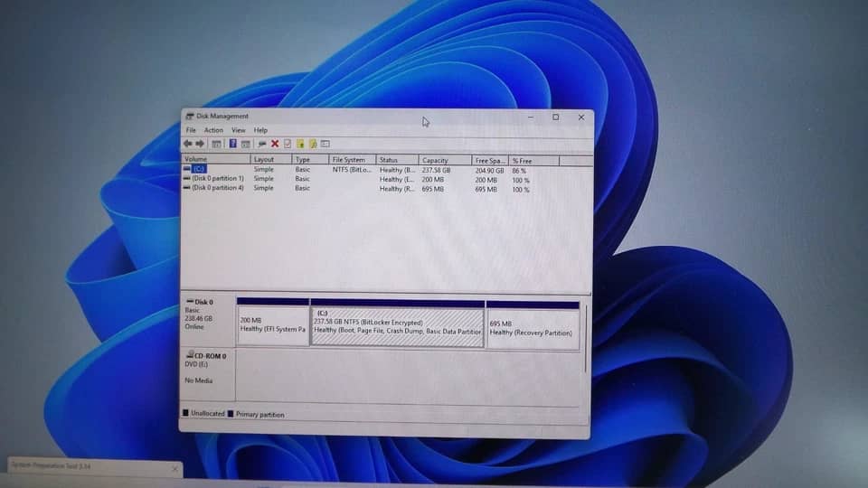The width and height of the screenshot is (868, 488).
Task: Select the 200 MB EFI System partition block
Action: coord(273,322)
